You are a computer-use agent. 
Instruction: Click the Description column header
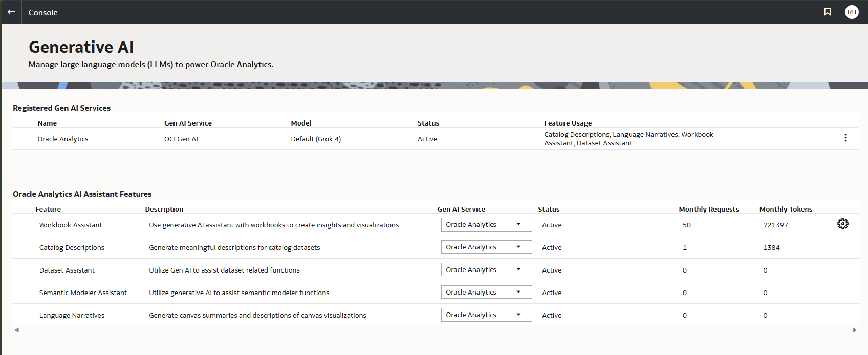pos(164,210)
